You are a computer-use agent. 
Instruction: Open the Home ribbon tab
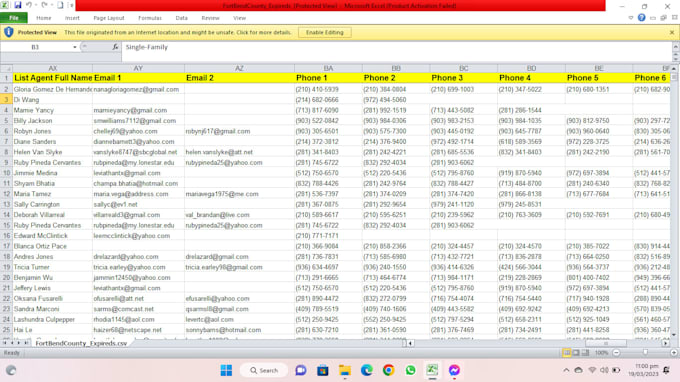coord(44,18)
